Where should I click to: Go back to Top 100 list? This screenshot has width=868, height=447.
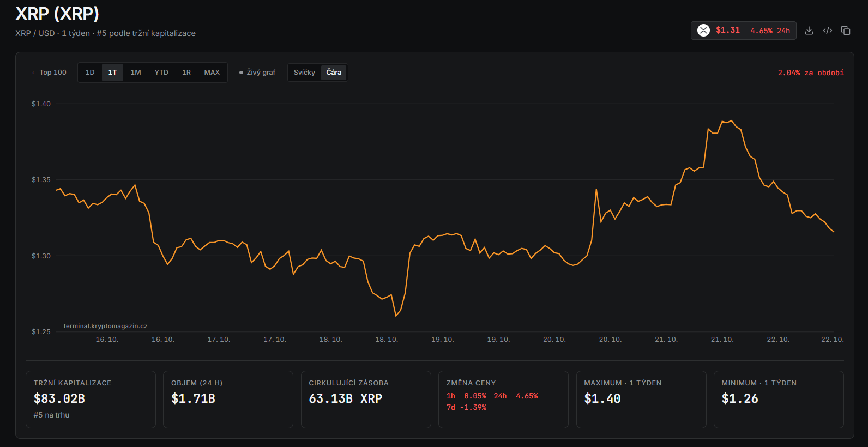coord(49,73)
